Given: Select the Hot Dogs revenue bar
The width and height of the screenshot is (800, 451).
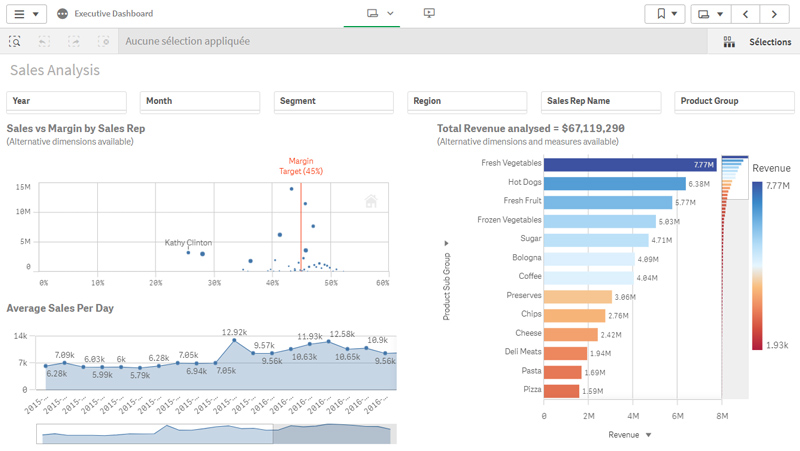Looking at the screenshot, I should [615, 183].
